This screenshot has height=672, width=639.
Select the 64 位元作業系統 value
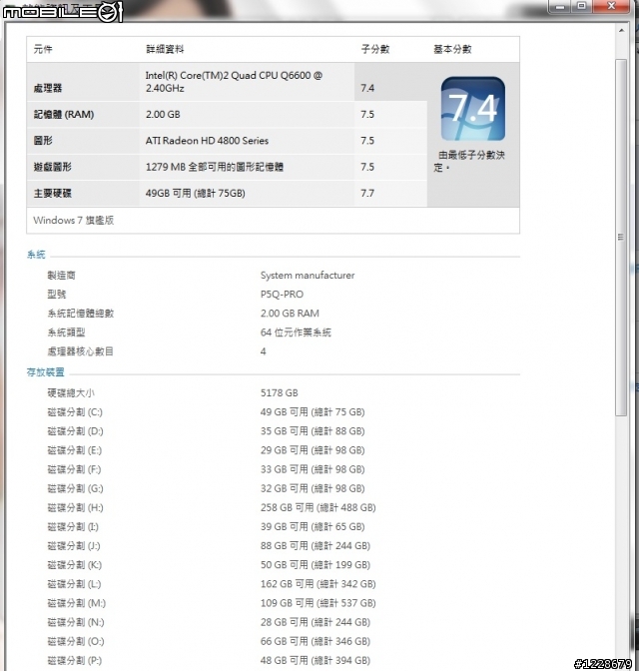tap(296, 333)
